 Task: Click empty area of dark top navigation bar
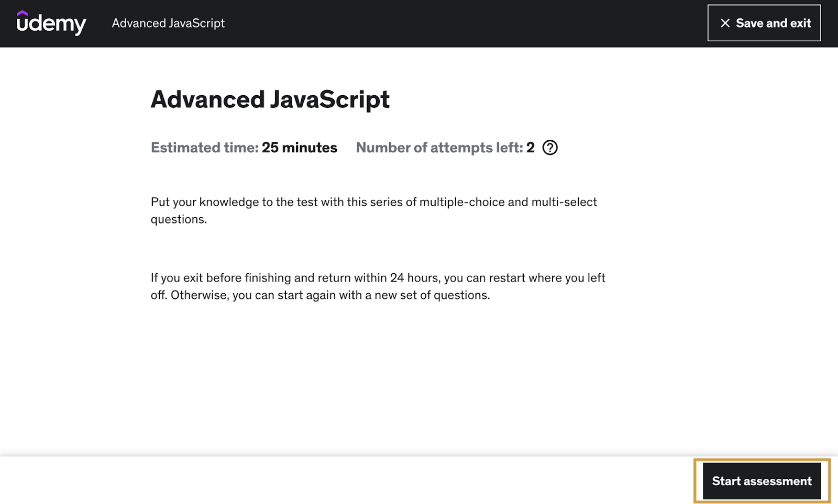tap(445, 23)
